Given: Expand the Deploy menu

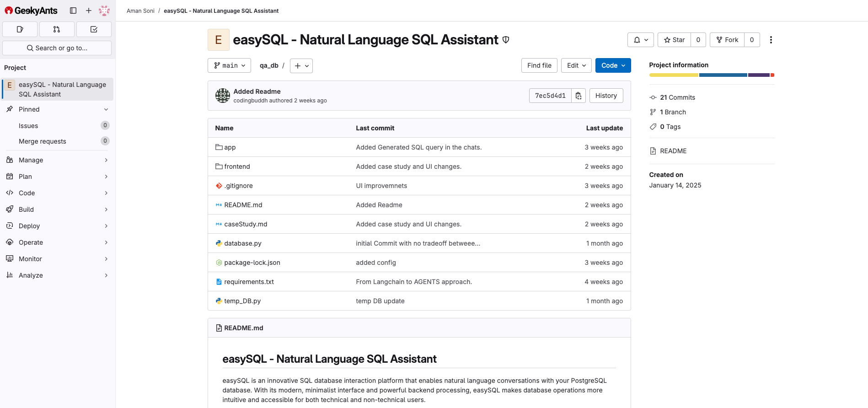Looking at the screenshot, I should coord(58,226).
